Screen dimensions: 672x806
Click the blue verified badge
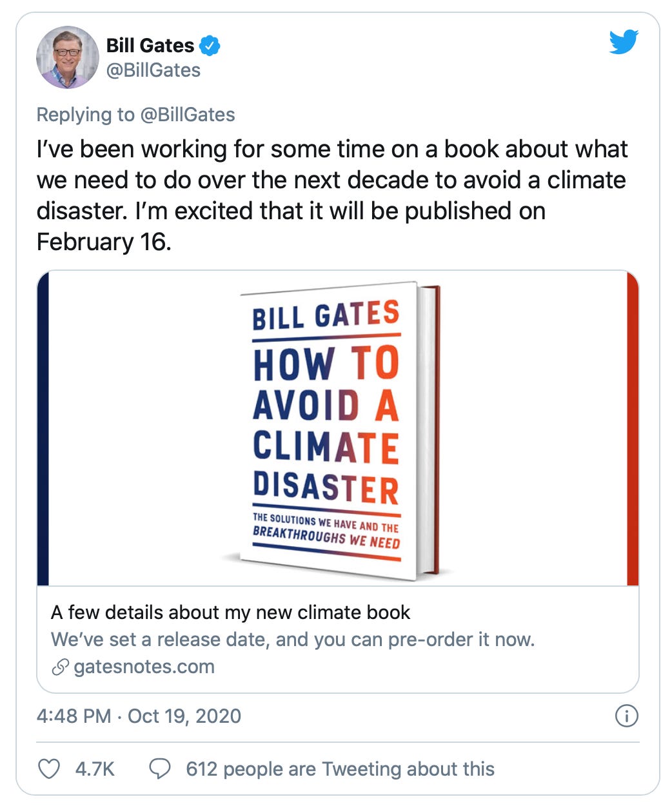(x=210, y=46)
